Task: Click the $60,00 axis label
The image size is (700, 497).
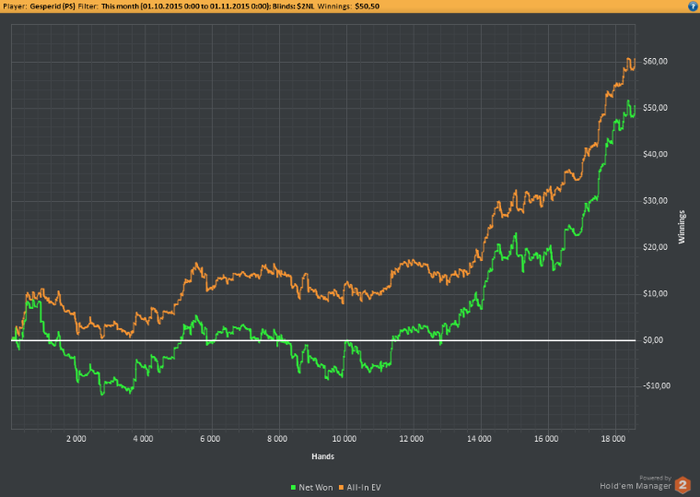Action: [x=655, y=61]
